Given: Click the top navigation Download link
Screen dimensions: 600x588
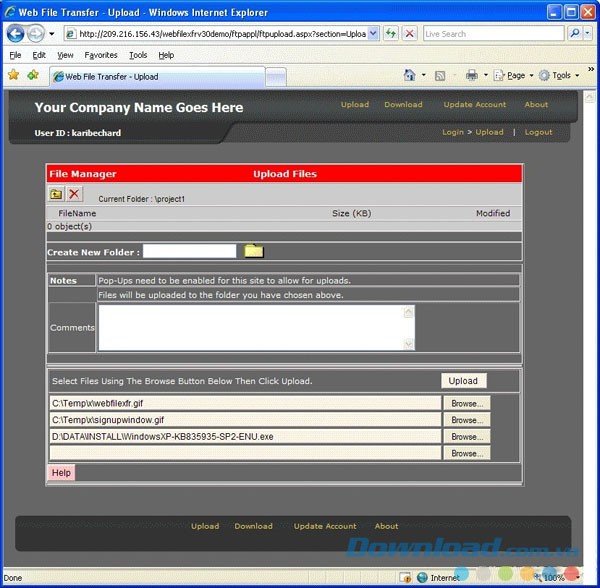Looking at the screenshot, I should pos(403,104).
